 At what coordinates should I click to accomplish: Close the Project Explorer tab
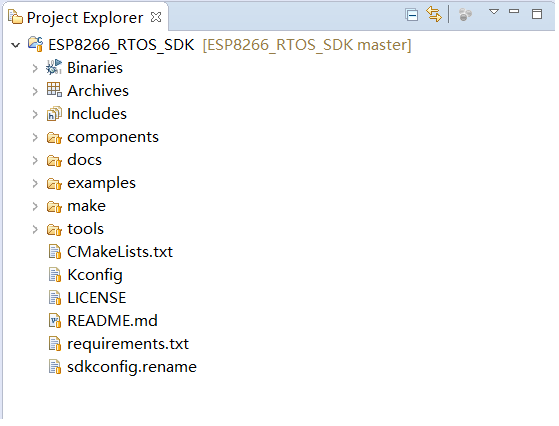click(x=156, y=17)
